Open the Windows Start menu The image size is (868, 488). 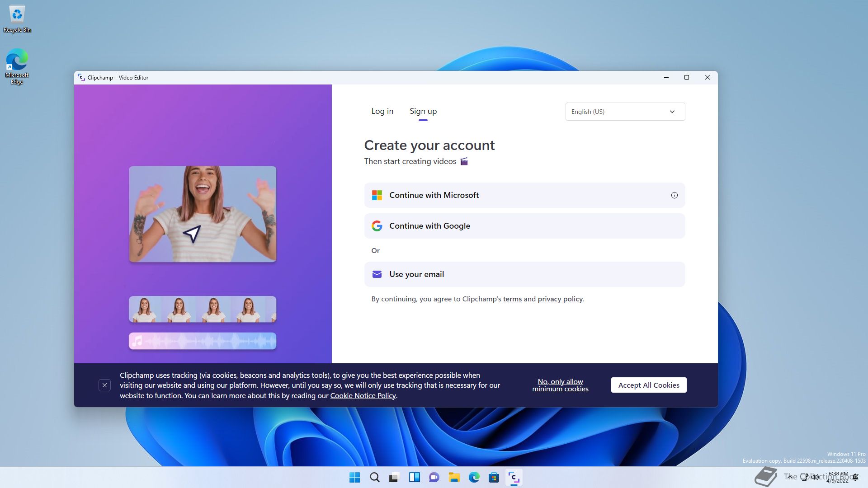tap(354, 477)
